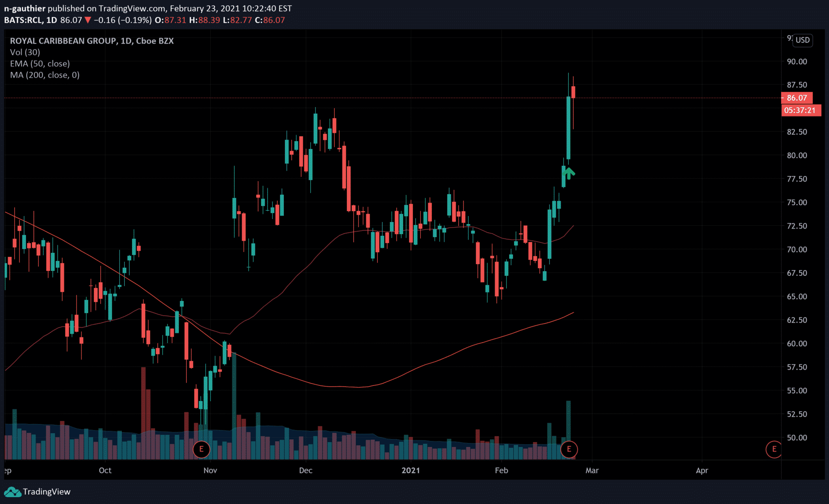
Task: Click the 90.00 price axis label
Action: pyautogui.click(x=797, y=61)
